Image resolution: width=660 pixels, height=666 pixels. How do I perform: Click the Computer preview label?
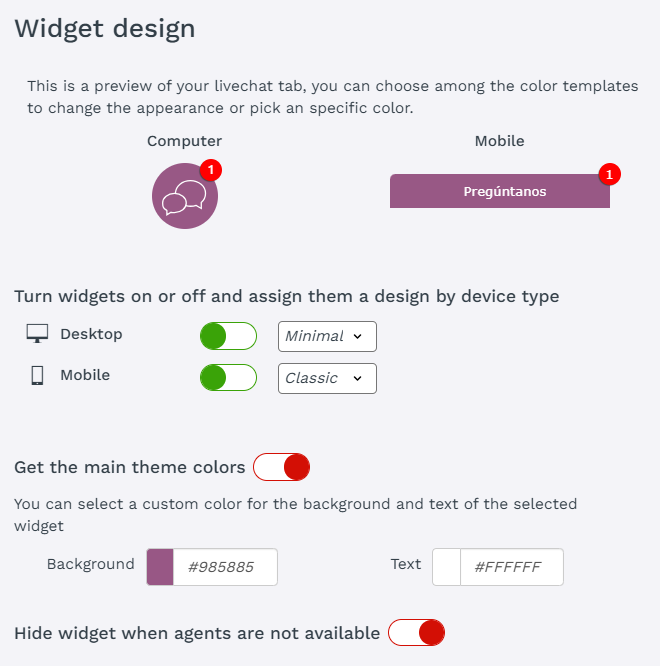(185, 141)
